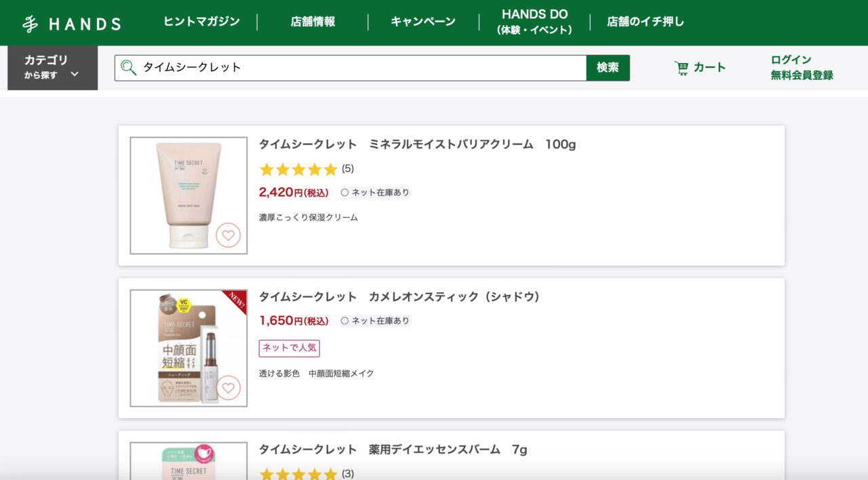The height and width of the screenshot is (480, 868).
Task: Favorite the ミネラルモイストバリアクリーム heart icon
Action: point(229,235)
